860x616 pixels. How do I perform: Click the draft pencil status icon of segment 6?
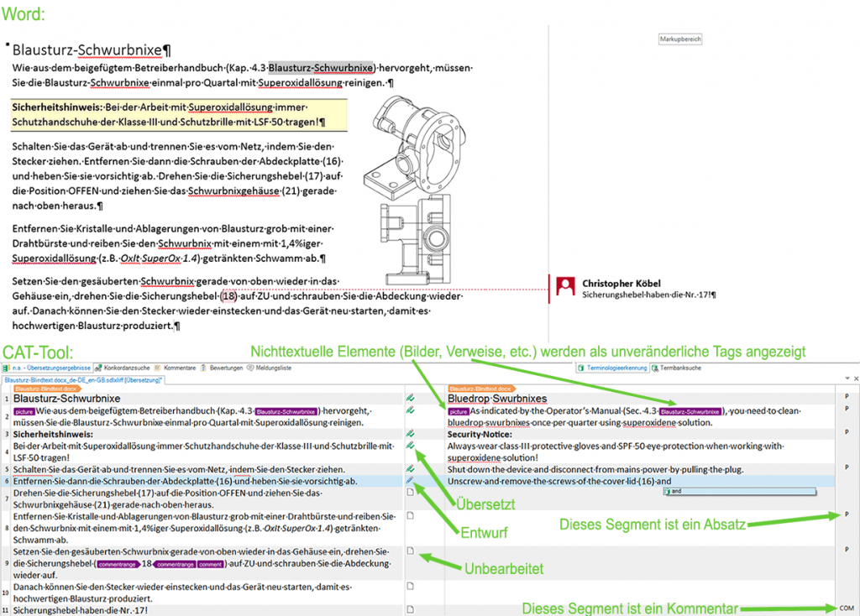coord(410,481)
